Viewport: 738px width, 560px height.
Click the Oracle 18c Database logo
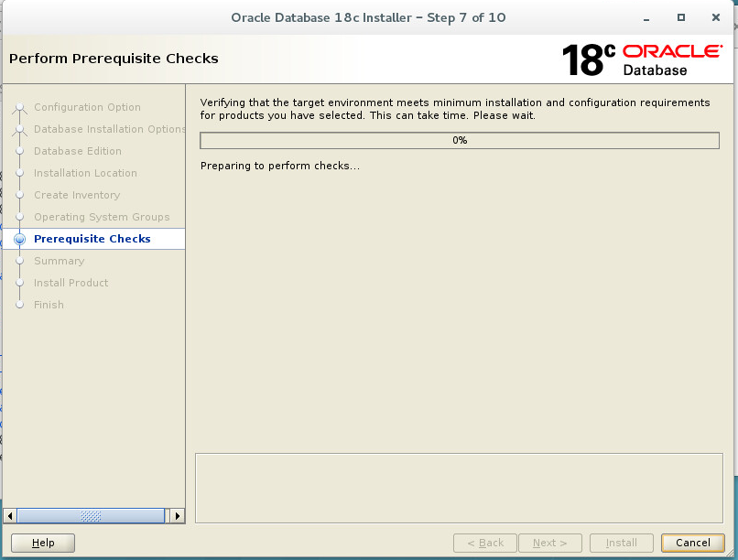pos(643,59)
